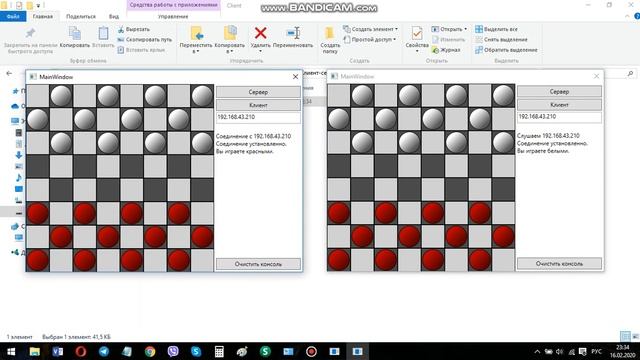Expand the Создать элемент dropdown
Image resolution: width=640 pixels, height=360 pixels.
pos(371,29)
